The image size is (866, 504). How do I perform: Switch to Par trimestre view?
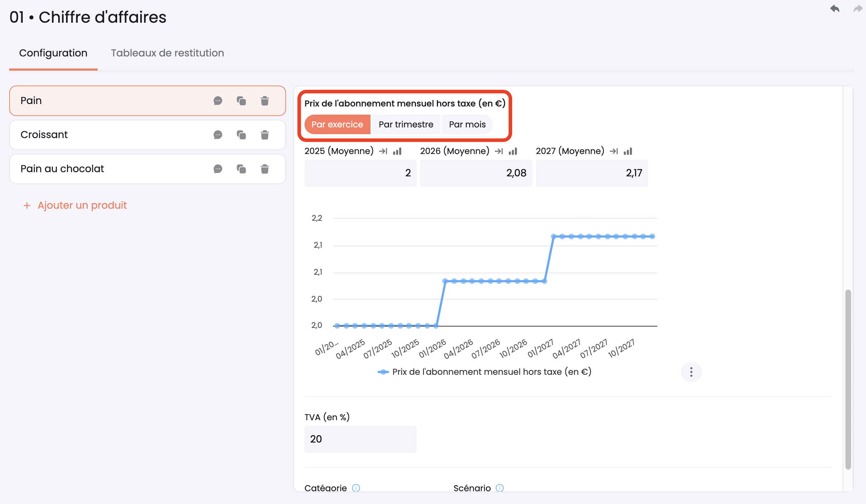[x=406, y=125]
